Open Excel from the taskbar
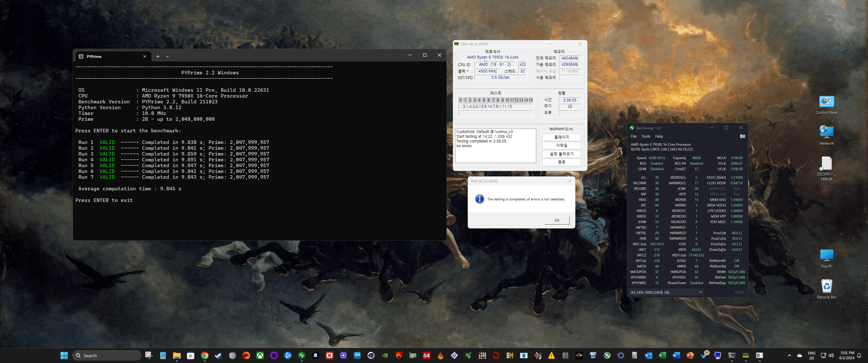Viewport: 868px width, 363px height. (x=662, y=356)
